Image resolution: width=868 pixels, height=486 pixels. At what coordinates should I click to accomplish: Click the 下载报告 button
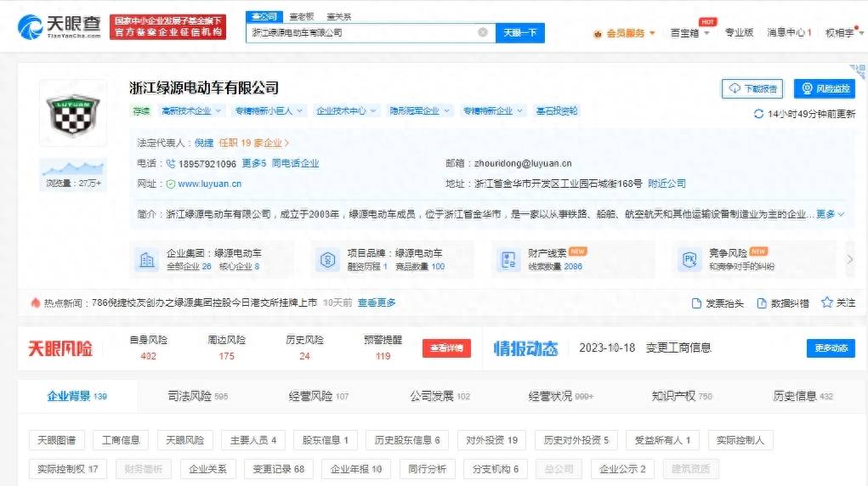tap(752, 88)
